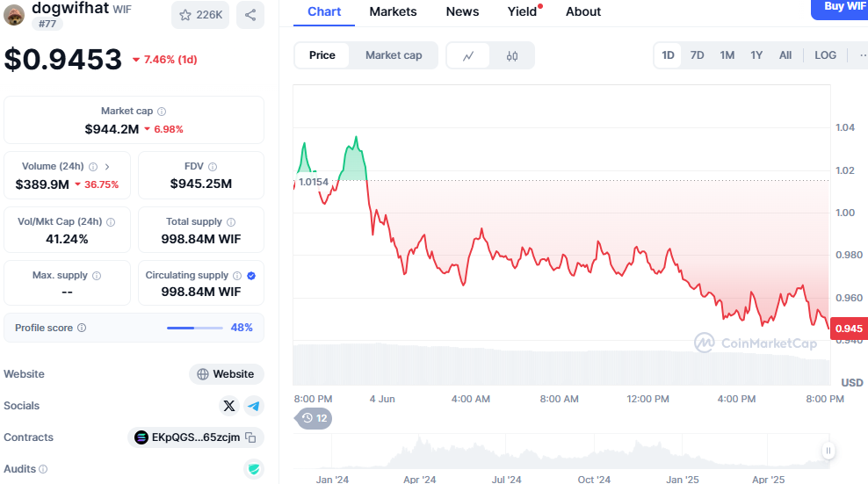868x484 pixels.
Task: Click $945.25M FDV value
Action: point(201,184)
